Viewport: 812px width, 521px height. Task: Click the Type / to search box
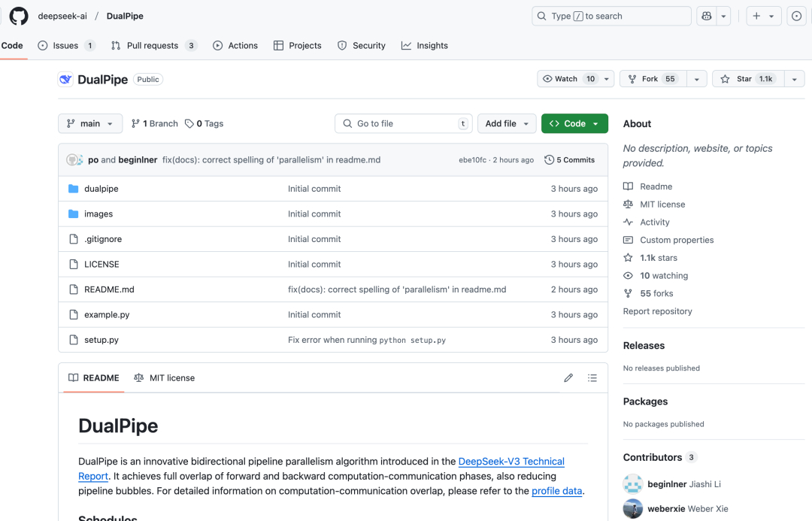(x=611, y=16)
